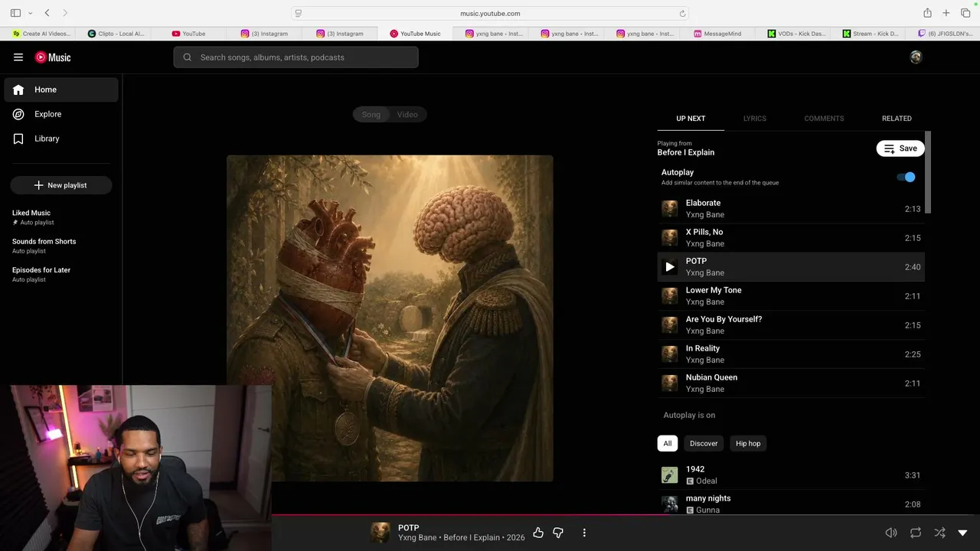Screen dimensions: 980x551
Task: Open the Odeal artist link under 1942
Action: tap(707, 481)
